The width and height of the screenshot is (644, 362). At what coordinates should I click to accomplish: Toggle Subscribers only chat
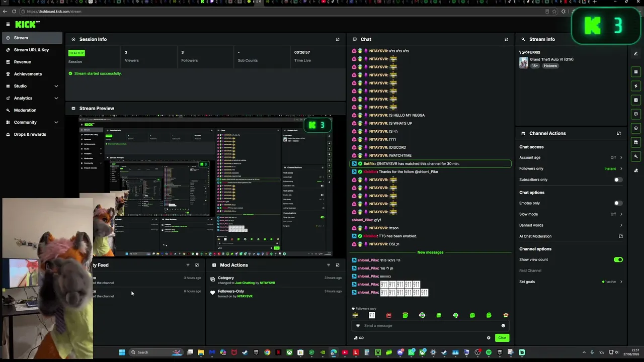618,179
